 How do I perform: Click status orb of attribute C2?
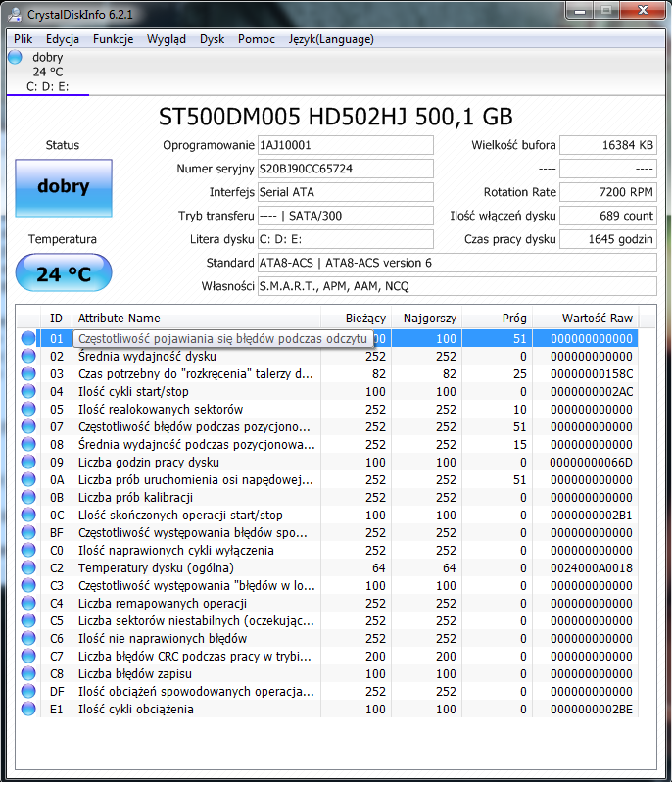[x=28, y=567]
